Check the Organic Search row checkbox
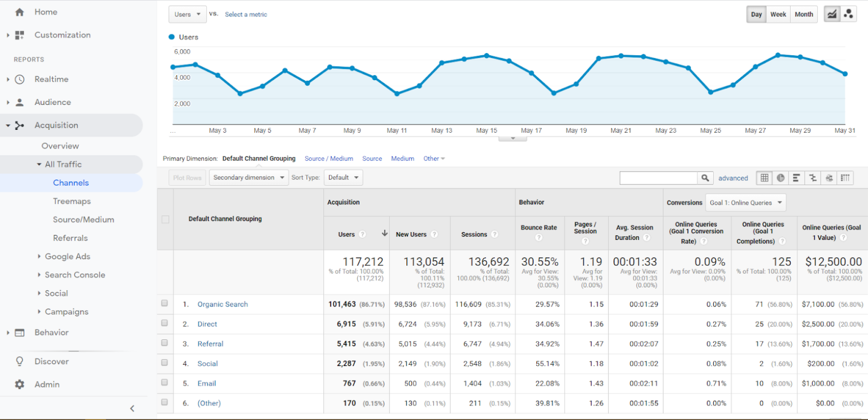 tap(164, 304)
